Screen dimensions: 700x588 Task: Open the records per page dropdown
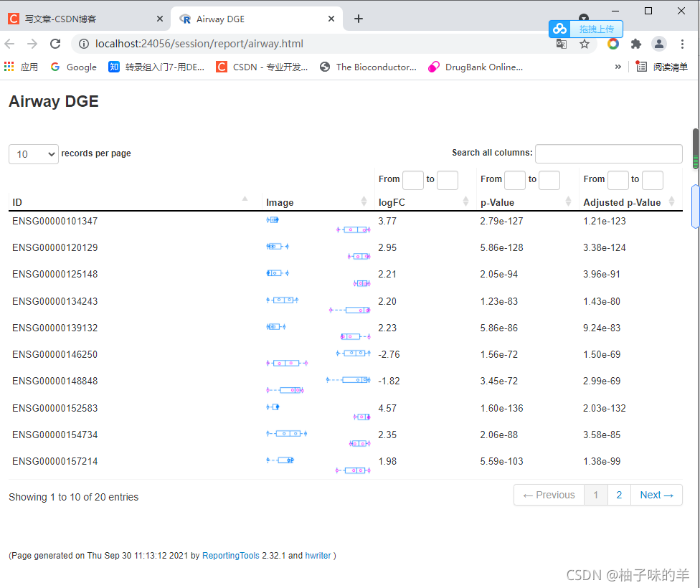click(x=33, y=153)
